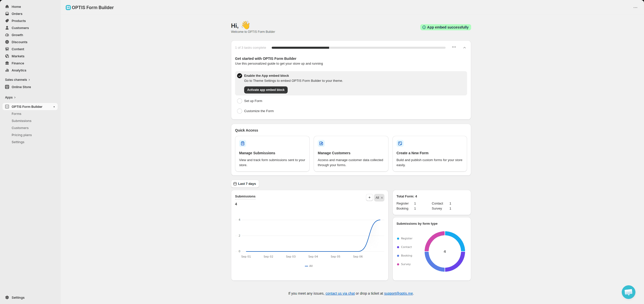Click the contact us via chat link
The image size is (644, 304).
coord(340,293)
